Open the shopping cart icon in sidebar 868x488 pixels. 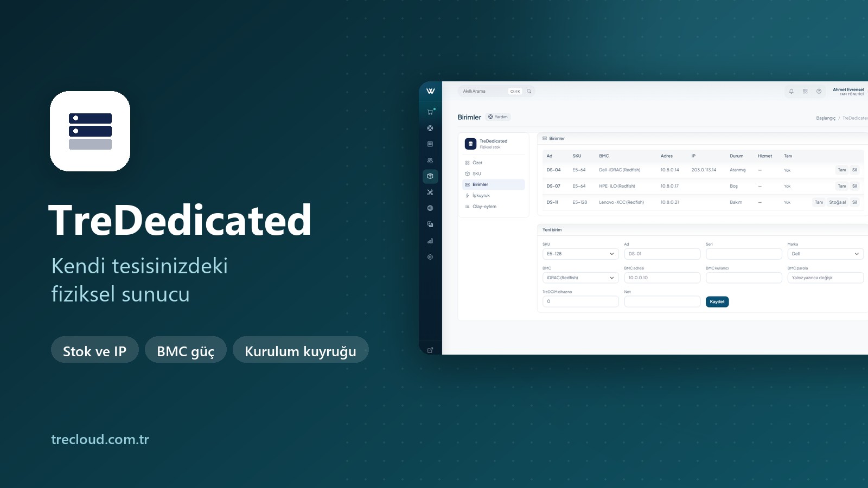[430, 112]
